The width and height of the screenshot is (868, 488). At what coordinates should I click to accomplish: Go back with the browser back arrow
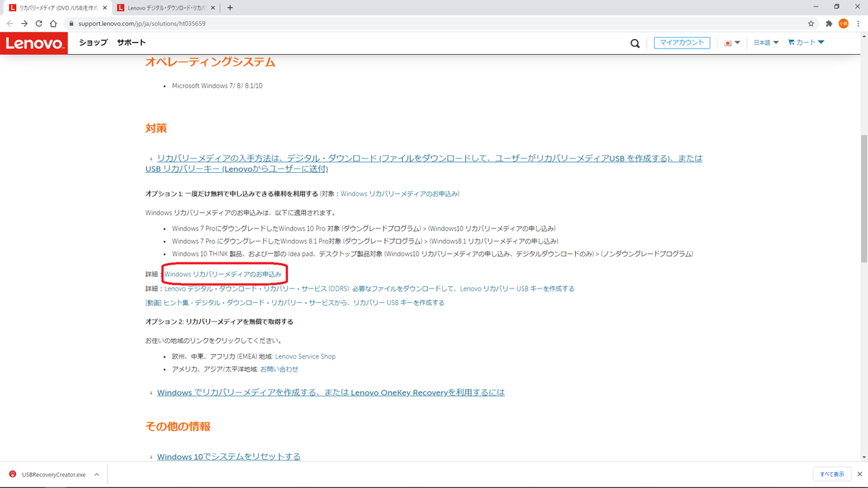10,23
